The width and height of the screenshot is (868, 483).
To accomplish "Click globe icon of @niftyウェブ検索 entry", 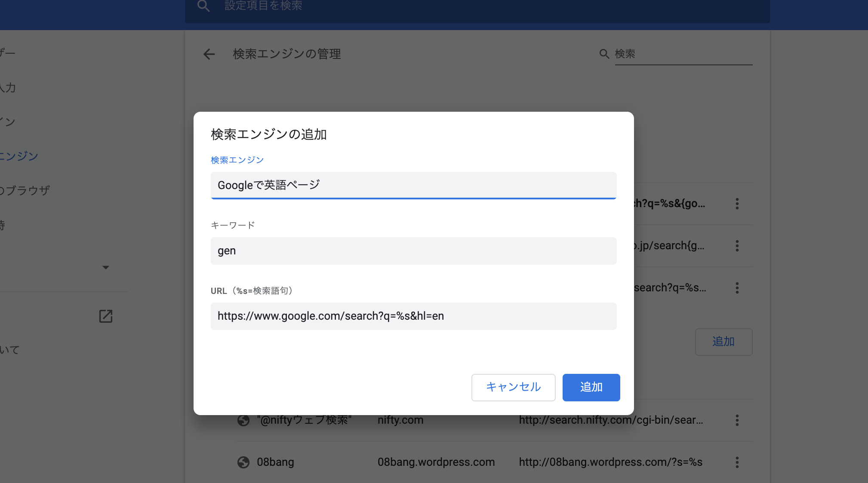I will 243,420.
